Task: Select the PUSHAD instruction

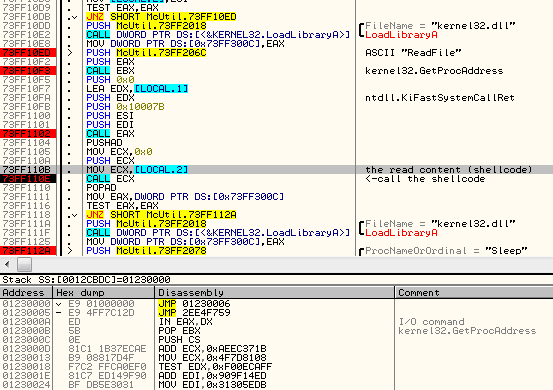Action: point(104,143)
